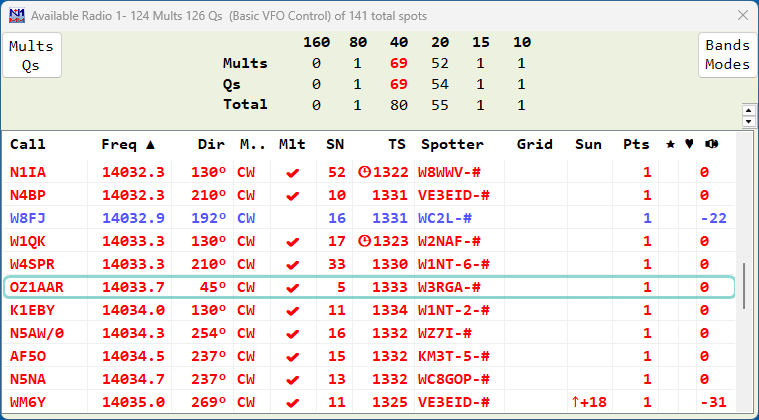The height and width of the screenshot is (420, 759).
Task: Click the vertical scrollbar thumb
Action: [x=743, y=288]
